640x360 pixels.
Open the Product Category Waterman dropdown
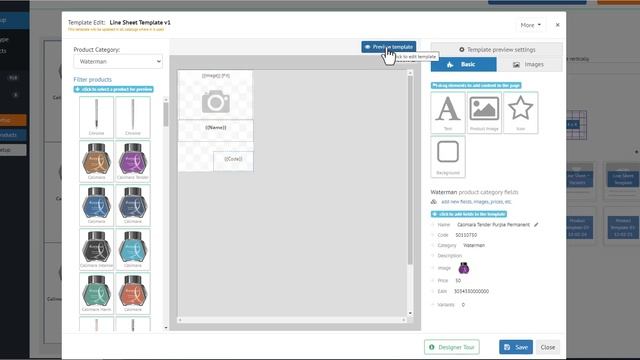pos(118,62)
